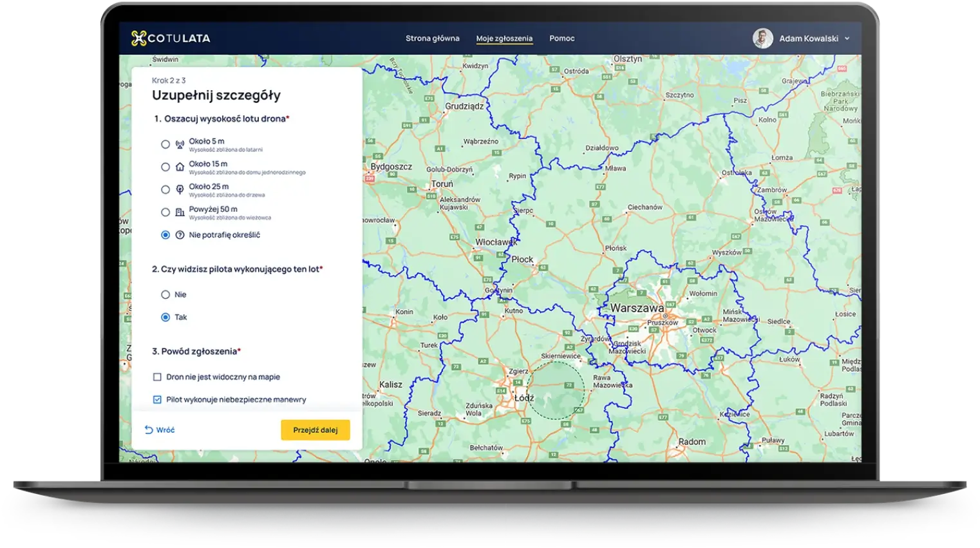Select the Nie potrafię określić option
This screenshot has width=980, height=548.
pyautogui.click(x=165, y=235)
